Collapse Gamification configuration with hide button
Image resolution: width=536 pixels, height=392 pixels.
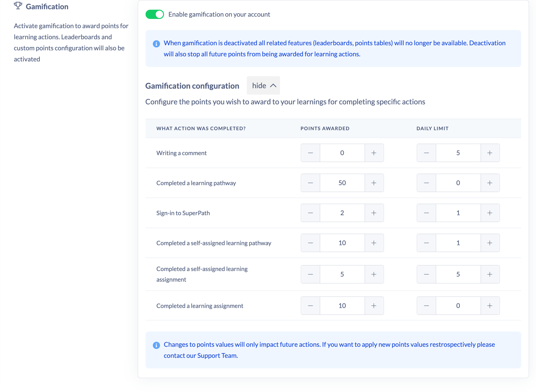(263, 85)
